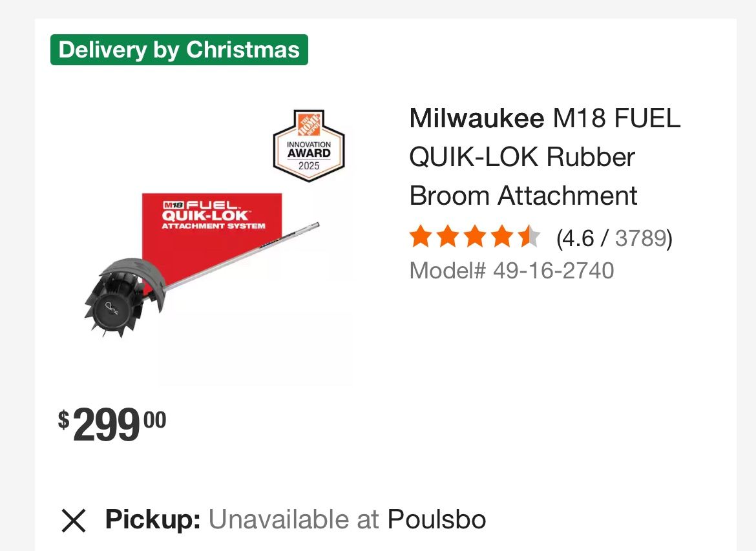Screen dimensions: 756x551
Task: Click the first orange rating star
Action: (421, 237)
